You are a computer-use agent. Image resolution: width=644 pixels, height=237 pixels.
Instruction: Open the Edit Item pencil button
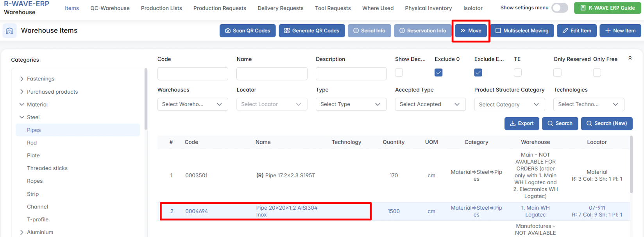(576, 31)
